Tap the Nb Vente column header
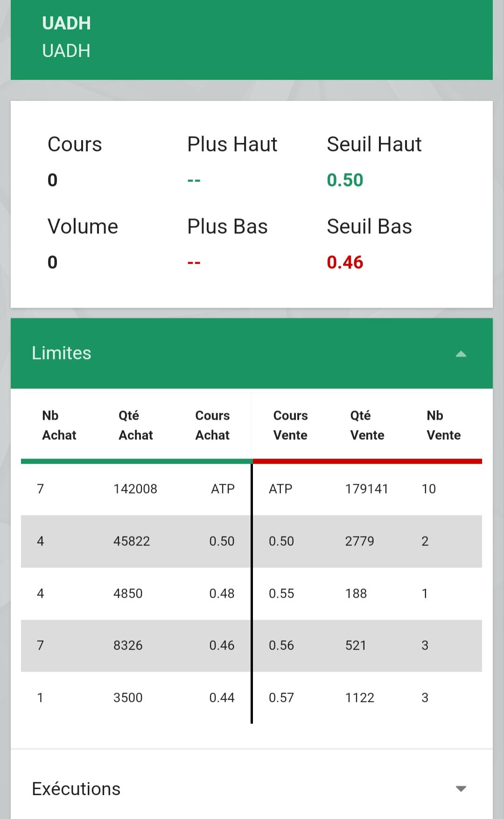504x819 pixels. (x=444, y=425)
